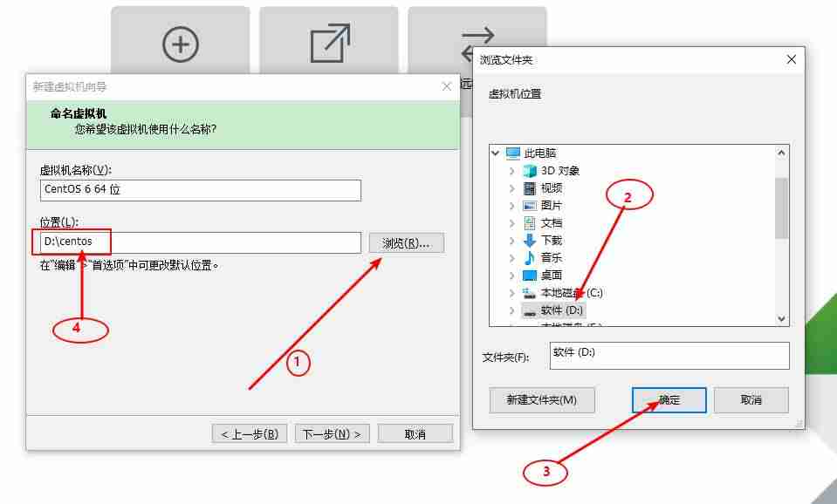The height and width of the screenshot is (504, 837).
Task: Select the 软件 (D:) tree row text
Action: tap(561, 310)
